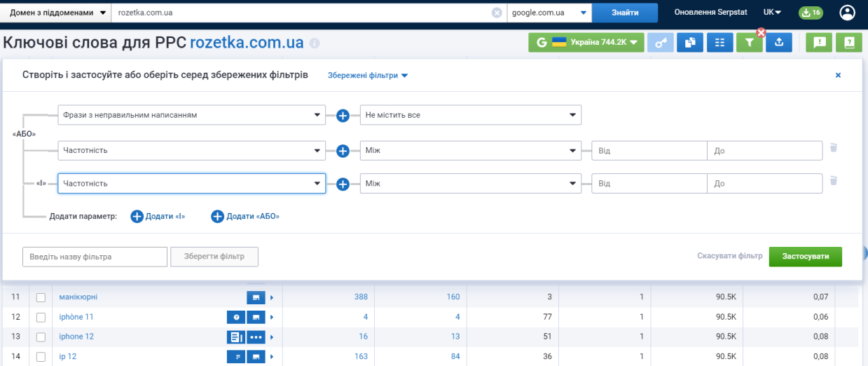
Task: Click three dots icon for iphone 12
Action: point(256,337)
